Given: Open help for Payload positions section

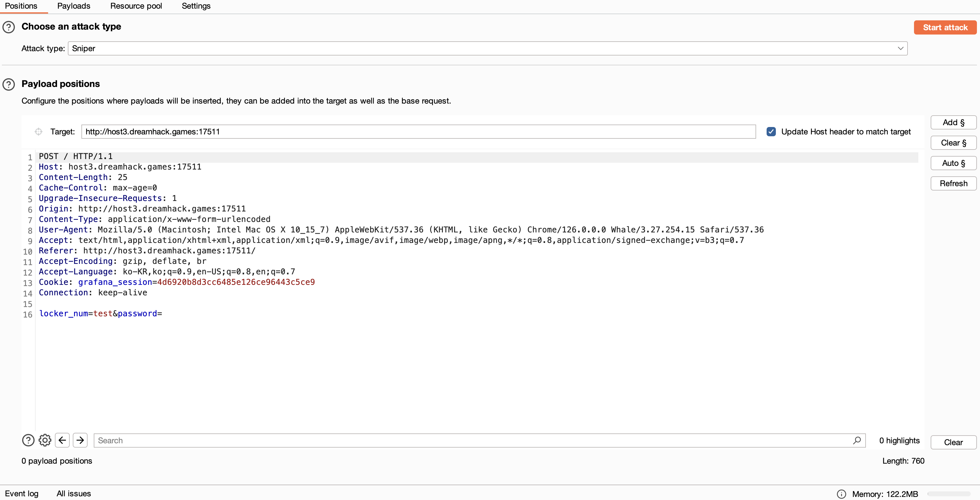Looking at the screenshot, I should (9, 84).
